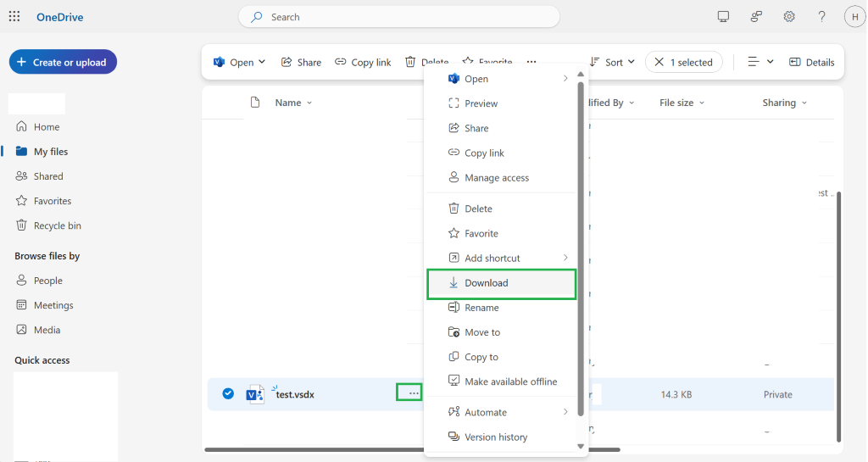Click the ellipsis next to test.vsdx
Image resolution: width=868 pixels, height=462 pixels.
[414, 393]
